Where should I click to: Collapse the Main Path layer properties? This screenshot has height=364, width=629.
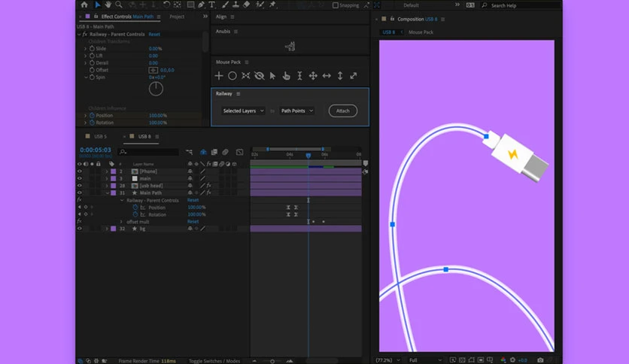pos(107,193)
